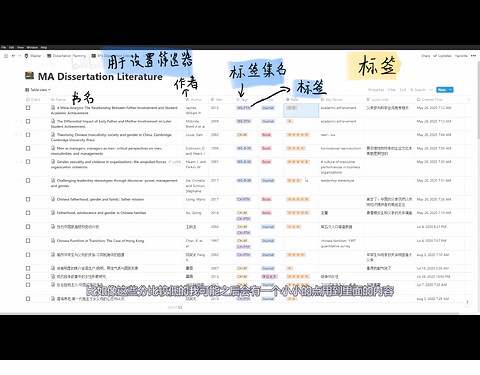The width and height of the screenshot is (480, 375).
Task: Open the page icon of Challenging leadership stereotypes row
Action: (x=53, y=180)
